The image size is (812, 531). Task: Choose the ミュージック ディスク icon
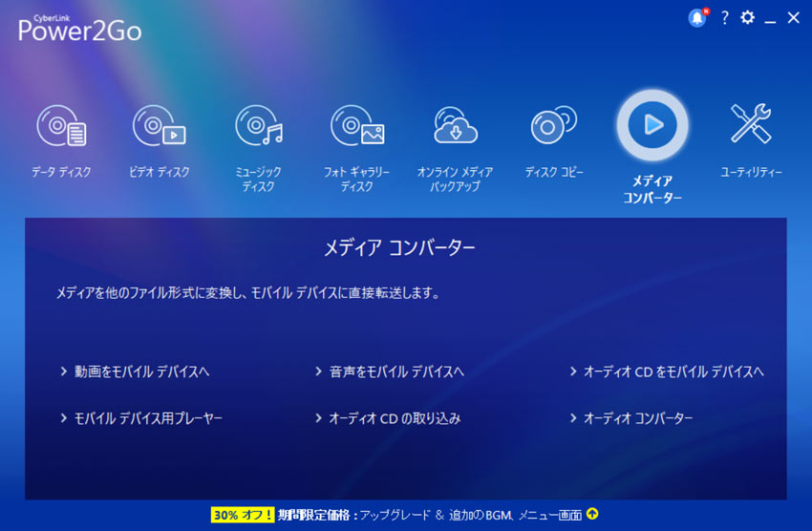click(259, 126)
